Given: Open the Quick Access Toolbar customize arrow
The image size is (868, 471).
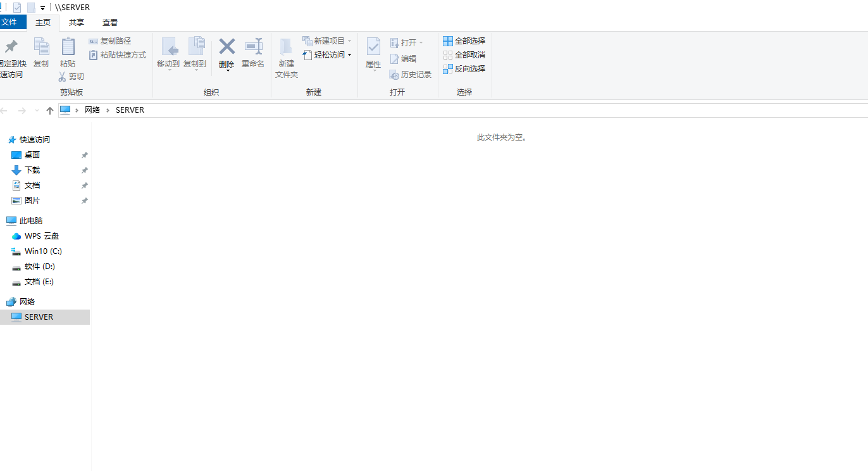Looking at the screenshot, I should (42, 8).
